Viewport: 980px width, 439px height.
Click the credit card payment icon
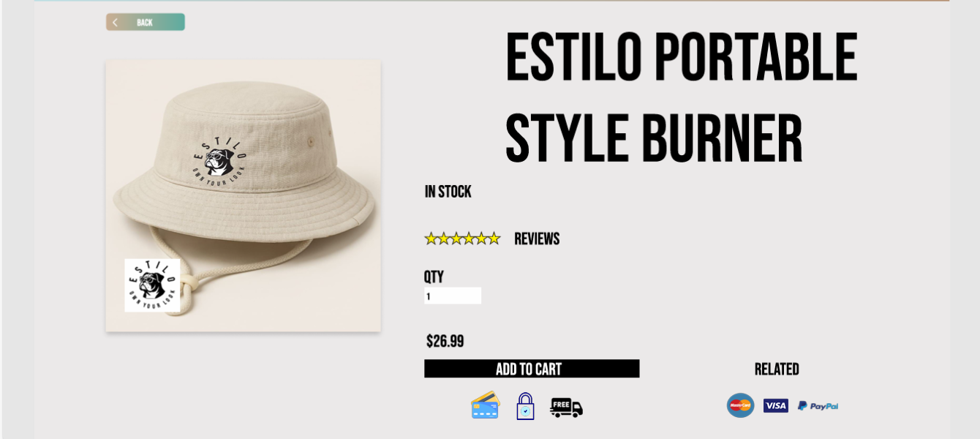486,406
